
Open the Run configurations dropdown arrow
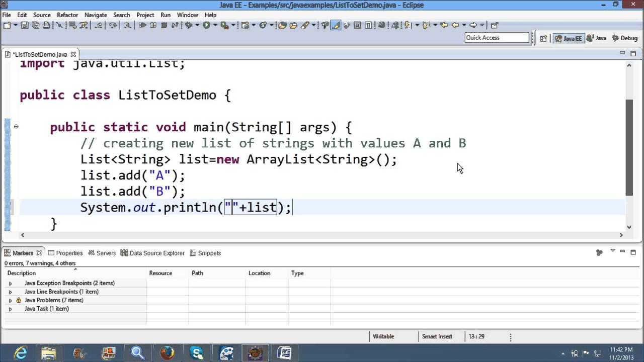click(x=215, y=25)
